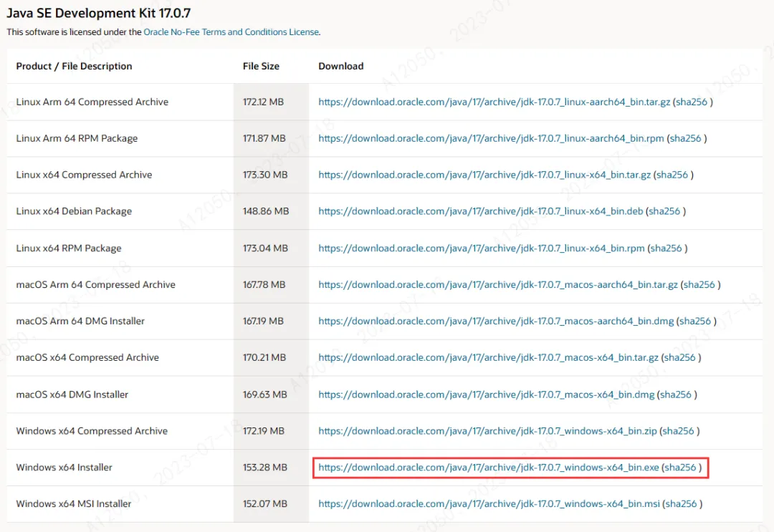The image size is (774, 532).
Task: Select 'Linux x64 RPM Package' text
Action: pyautogui.click(x=69, y=248)
